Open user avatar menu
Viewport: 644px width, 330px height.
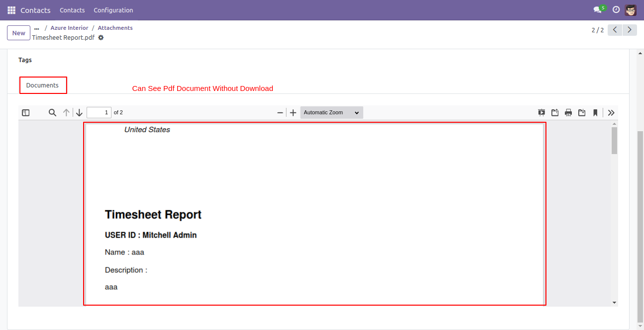coord(631,10)
